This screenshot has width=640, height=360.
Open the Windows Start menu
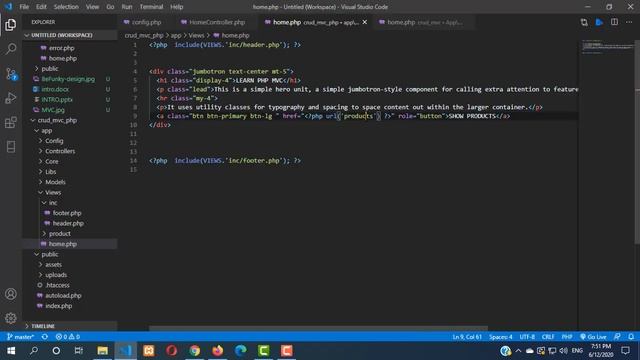11,351
